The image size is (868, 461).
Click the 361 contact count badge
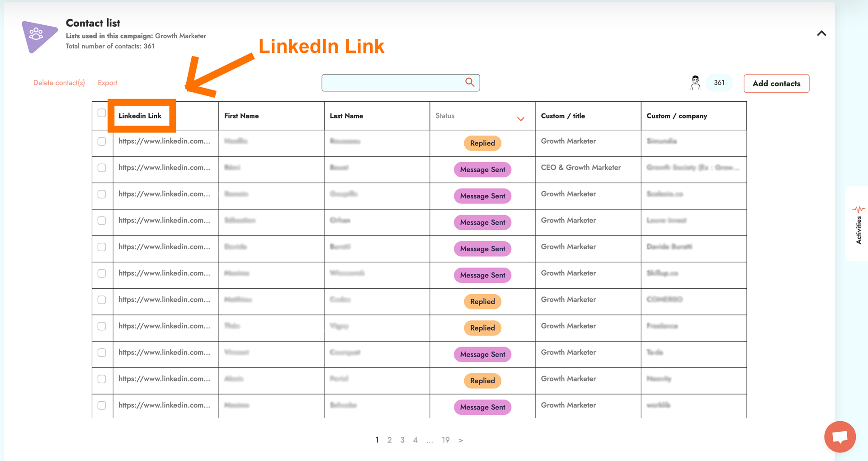click(x=719, y=83)
